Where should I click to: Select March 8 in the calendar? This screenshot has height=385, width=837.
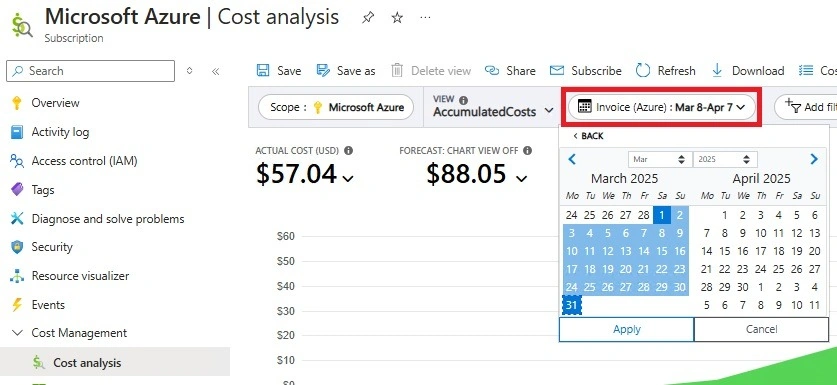[x=662, y=233]
